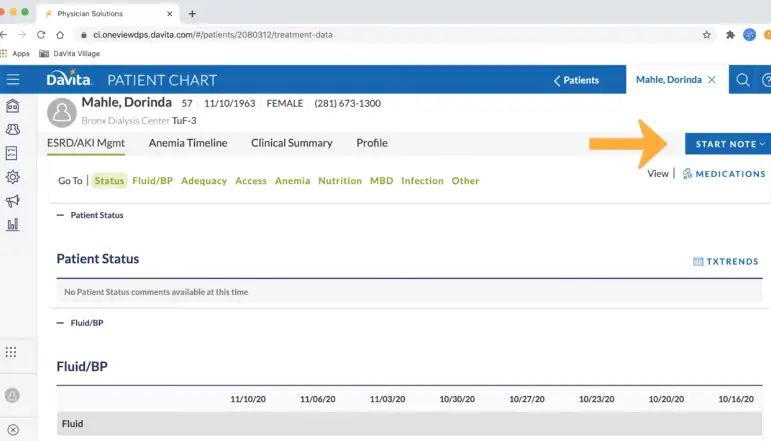Jump to the Fluid/BP section link
This screenshot has width=771, height=441.
coord(152,180)
